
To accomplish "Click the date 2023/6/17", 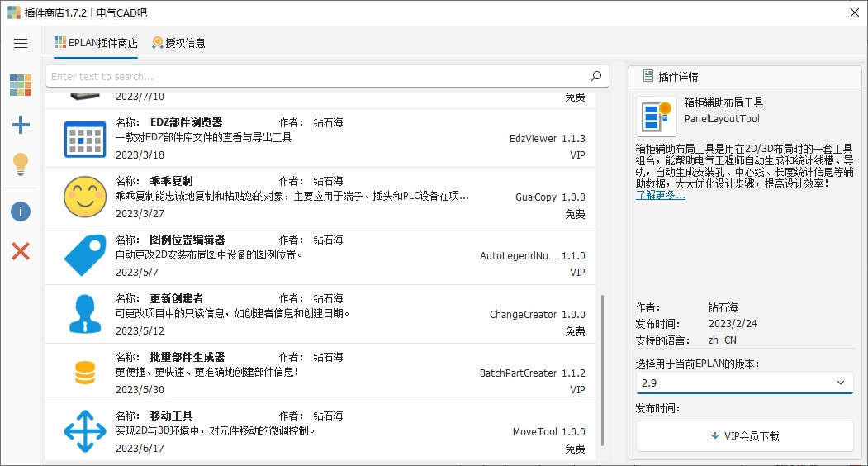I will pyautogui.click(x=140, y=449).
